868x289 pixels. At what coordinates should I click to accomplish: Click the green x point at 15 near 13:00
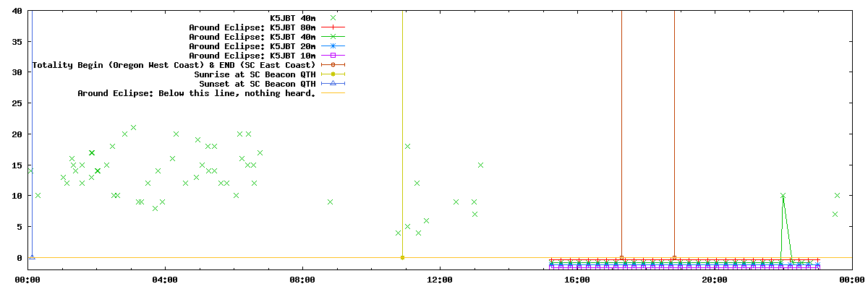480,165
